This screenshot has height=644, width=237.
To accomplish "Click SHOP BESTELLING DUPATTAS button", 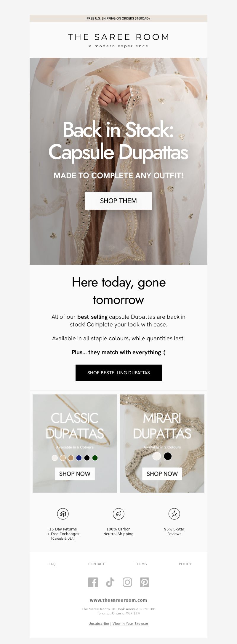I will 118,373.
